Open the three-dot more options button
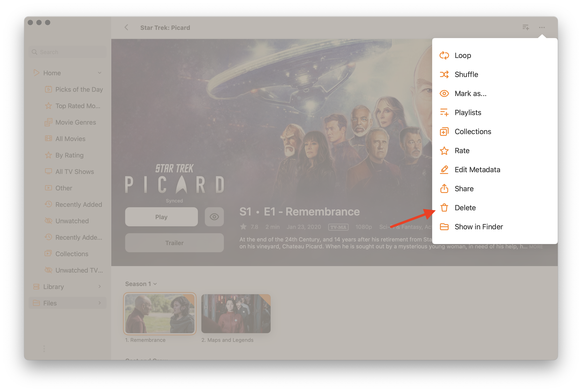Viewport: 582px width, 392px height. (542, 27)
